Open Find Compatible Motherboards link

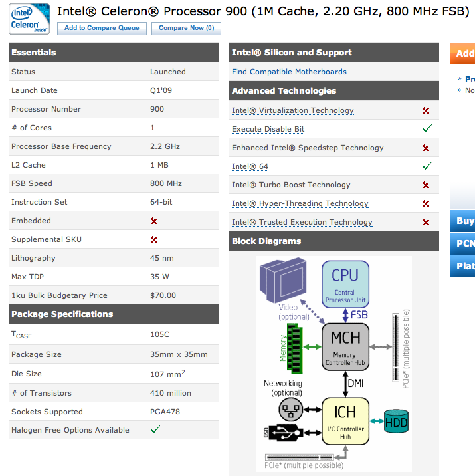pyautogui.click(x=289, y=72)
